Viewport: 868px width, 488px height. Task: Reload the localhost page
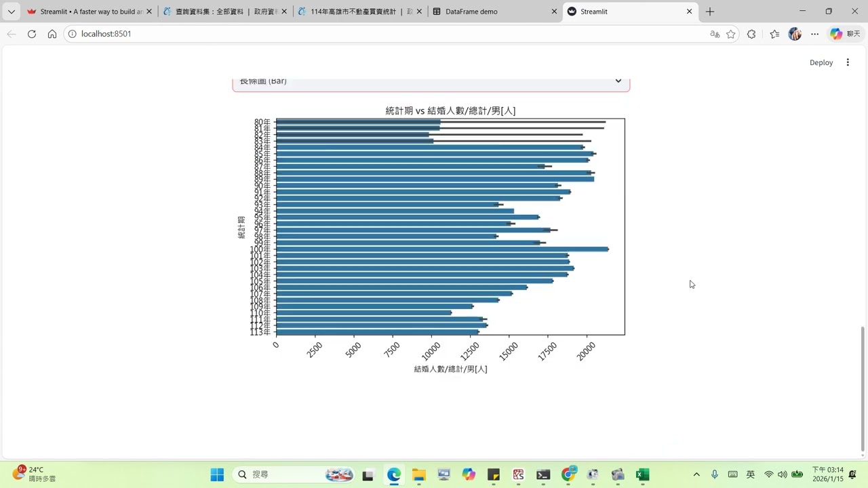(x=32, y=34)
